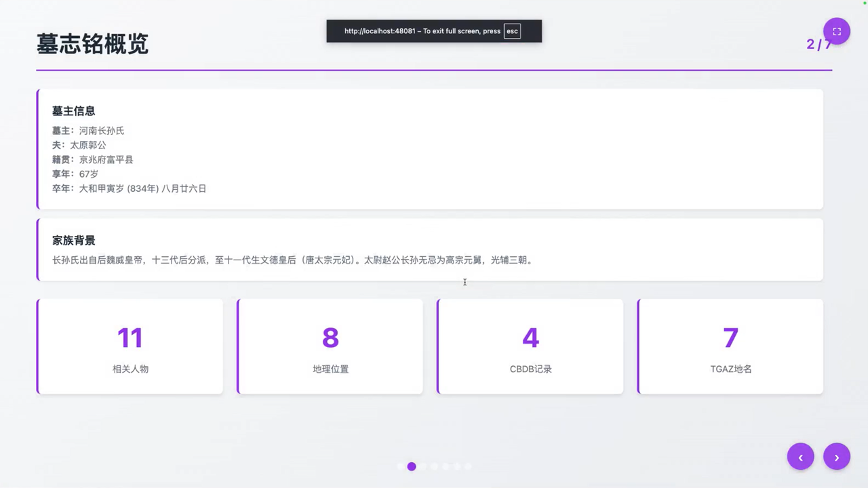Click the fourth pagination dot
868x488 pixels.
coord(434,466)
